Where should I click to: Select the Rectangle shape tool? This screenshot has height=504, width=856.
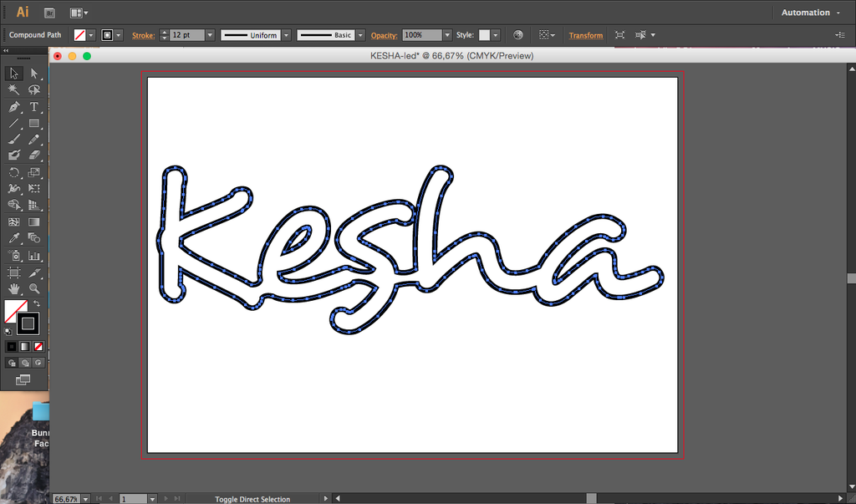pos(33,124)
